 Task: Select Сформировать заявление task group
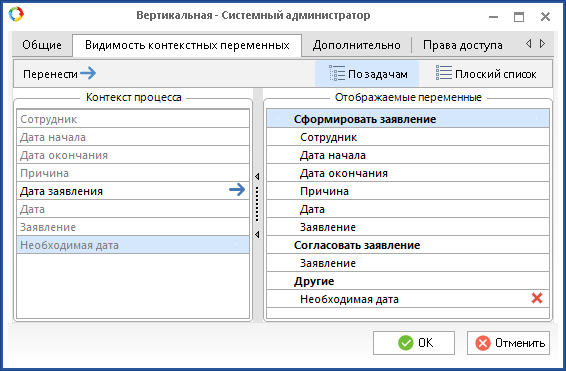pyautogui.click(x=408, y=119)
